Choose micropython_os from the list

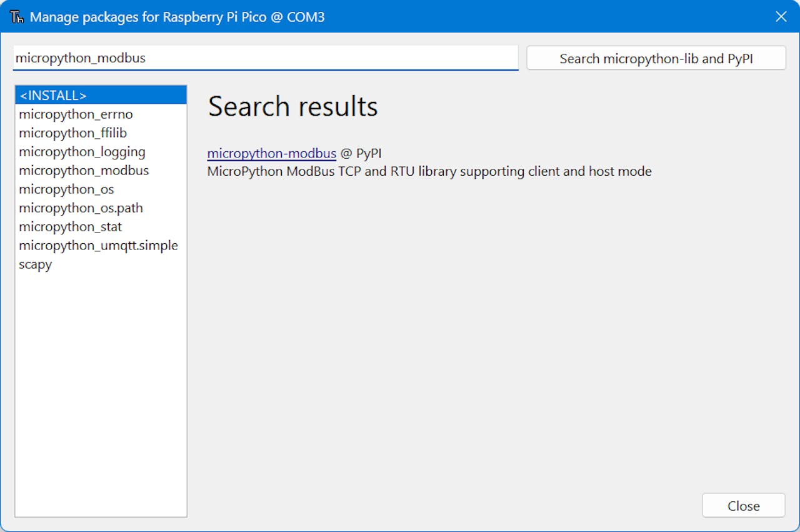(66, 189)
